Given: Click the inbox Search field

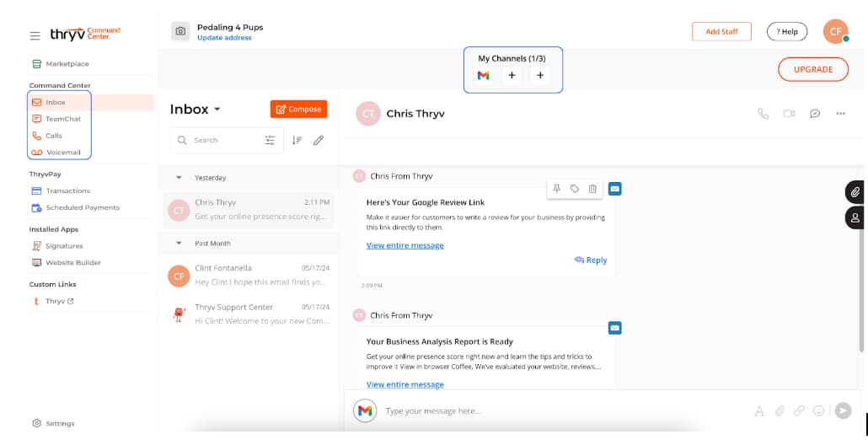Looking at the screenshot, I should coord(227,141).
